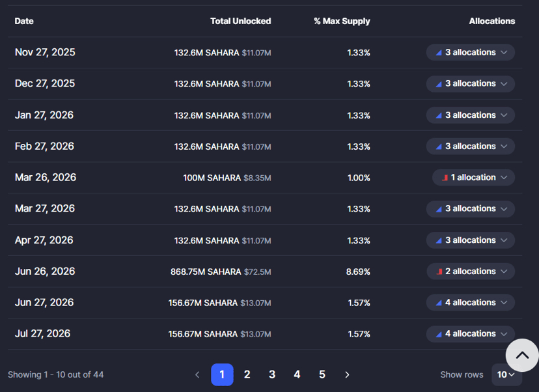The image size is (539, 392).
Task: Click the scroll-to-top arrow button
Action: click(521, 356)
